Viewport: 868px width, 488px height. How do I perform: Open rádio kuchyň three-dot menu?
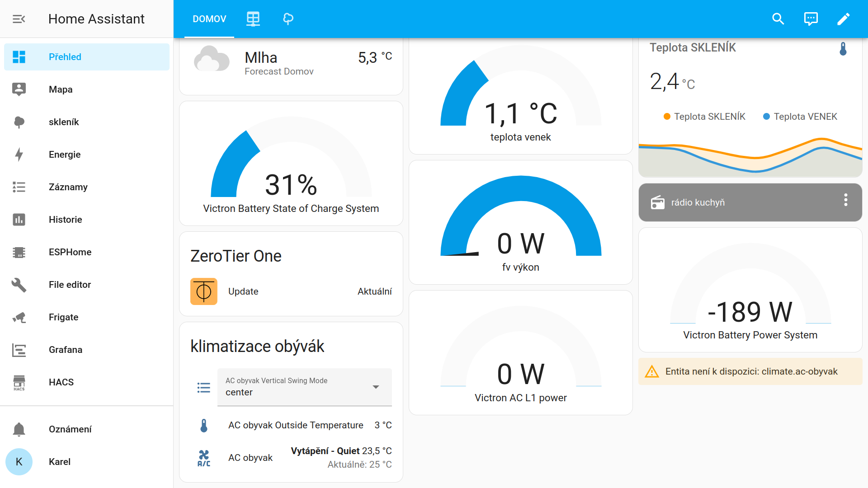coord(845,200)
